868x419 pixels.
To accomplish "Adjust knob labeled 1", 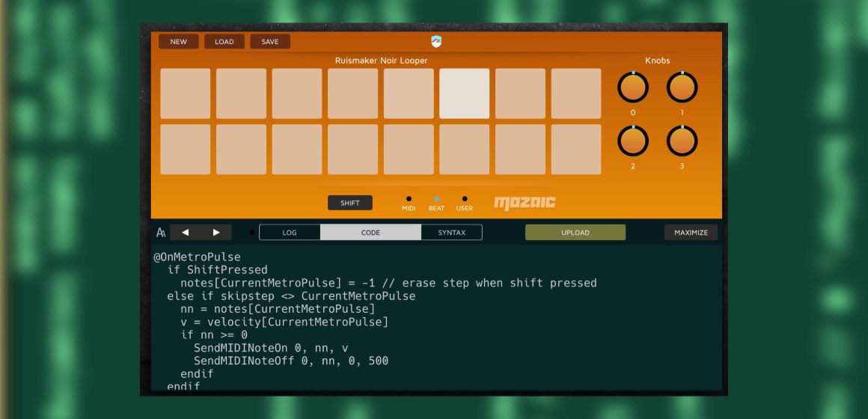I will [682, 88].
